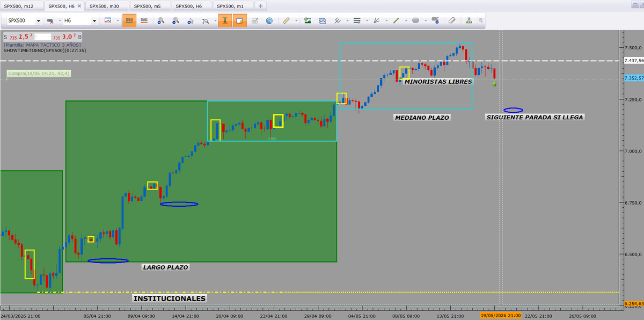Select the ABC text label tool
Image resolution: width=644 pixels, height=320 pixels.
(435, 21)
